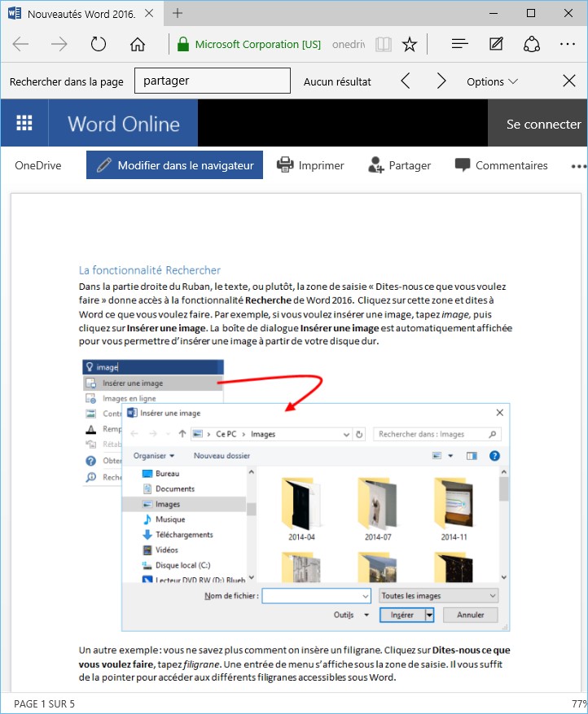Screen dimensions: 588x714
Task: Open a new browser tab
Action: [178, 13]
